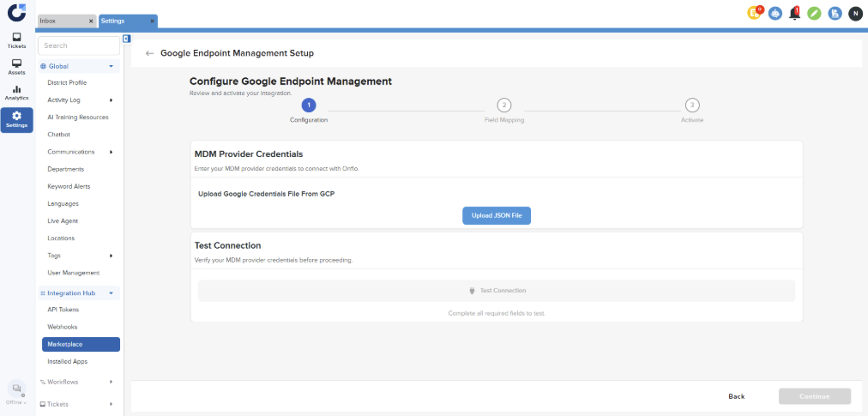Click the green pencil edit icon
The image size is (868, 416).
pyautogui.click(x=815, y=14)
